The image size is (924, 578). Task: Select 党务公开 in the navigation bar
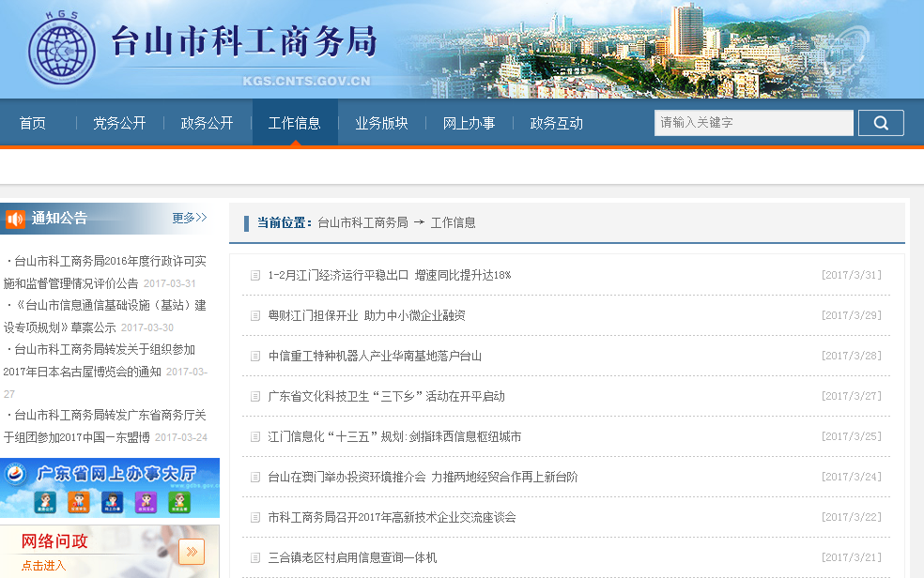(119, 123)
